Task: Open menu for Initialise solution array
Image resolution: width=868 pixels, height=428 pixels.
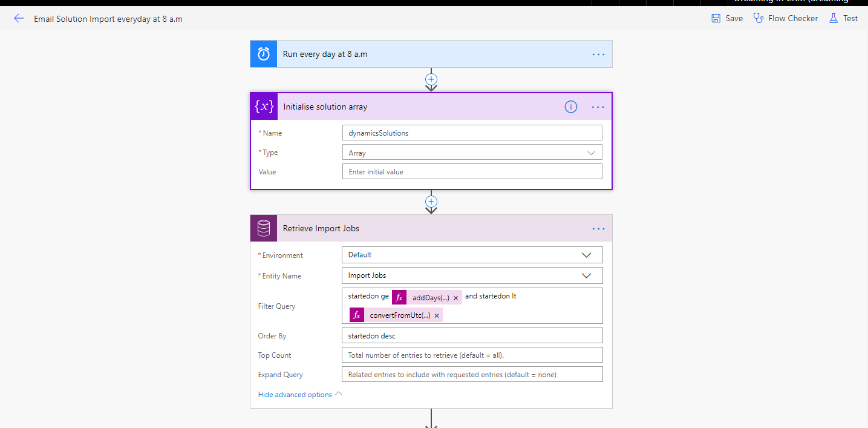Action: coord(598,107)
